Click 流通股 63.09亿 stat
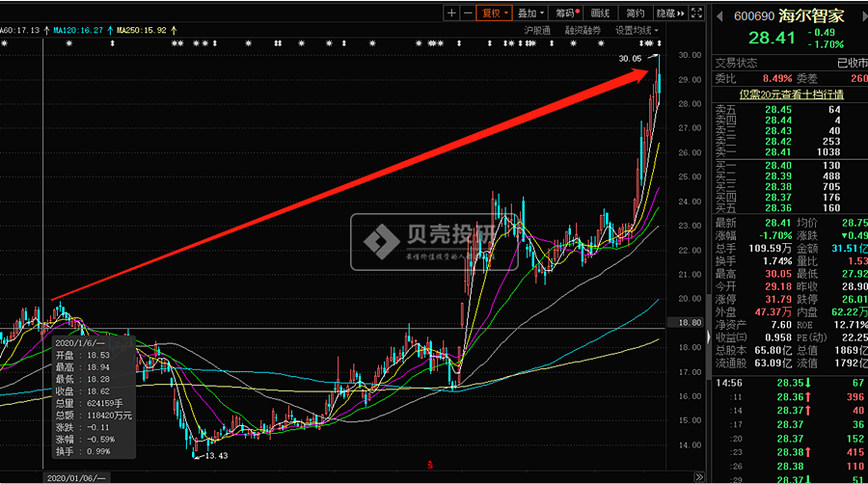868x484 pixels. [753, 363]
